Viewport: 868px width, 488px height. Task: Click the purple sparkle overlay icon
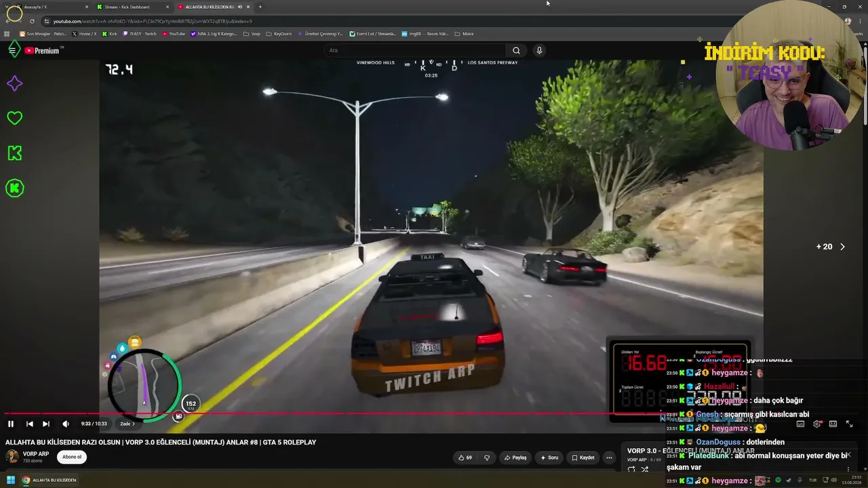tap(14, 83)
